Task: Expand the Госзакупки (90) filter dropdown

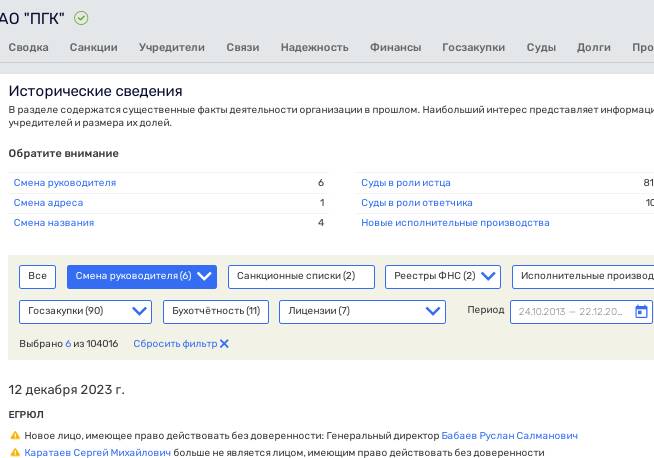Action: coord(139,311)
